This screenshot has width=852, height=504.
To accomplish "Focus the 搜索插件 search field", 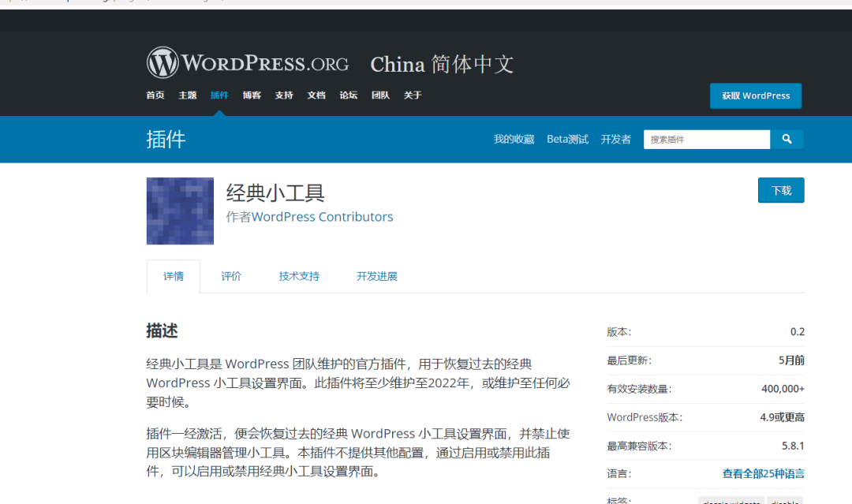I will [x=706, y=140].
